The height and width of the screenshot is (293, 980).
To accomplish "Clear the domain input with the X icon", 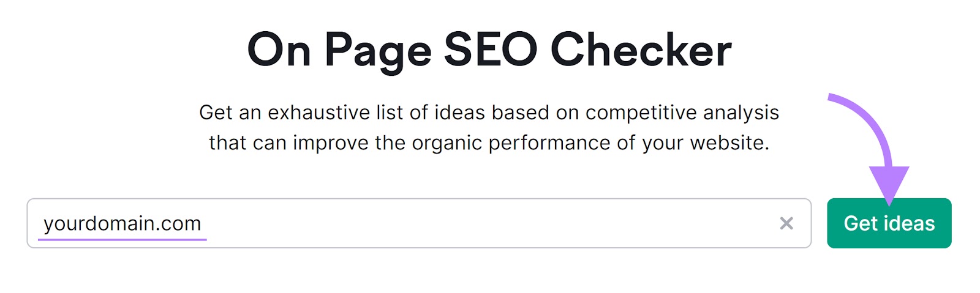I will pos(786,223).
